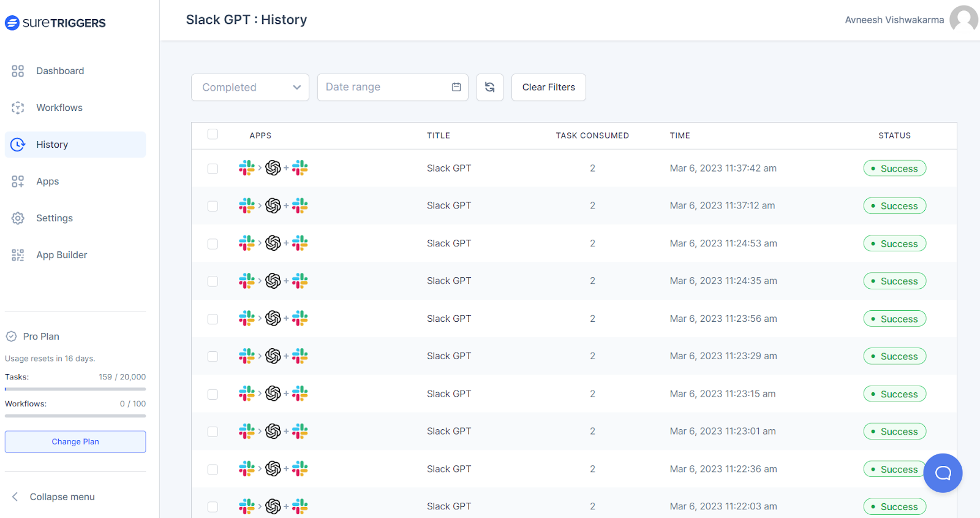Screen dimensions: 980x518
Task: Open the chat support bubble
Action: coord(943,473)
